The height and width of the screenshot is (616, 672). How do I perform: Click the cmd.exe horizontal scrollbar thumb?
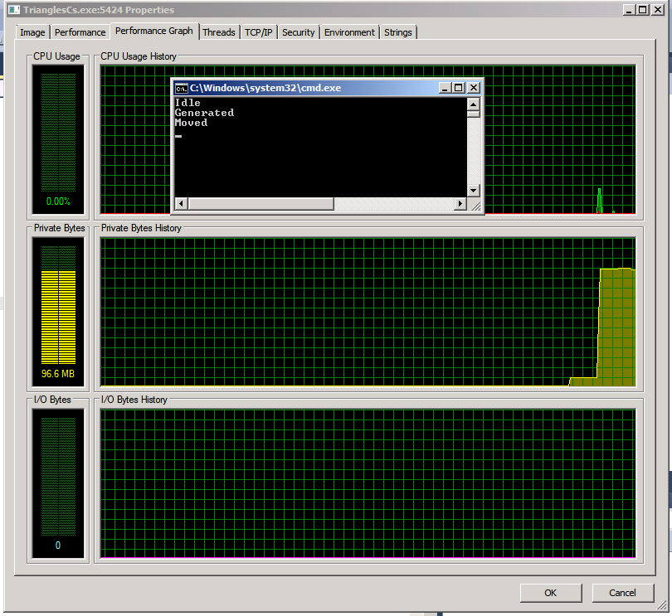(x=261, y=203)
